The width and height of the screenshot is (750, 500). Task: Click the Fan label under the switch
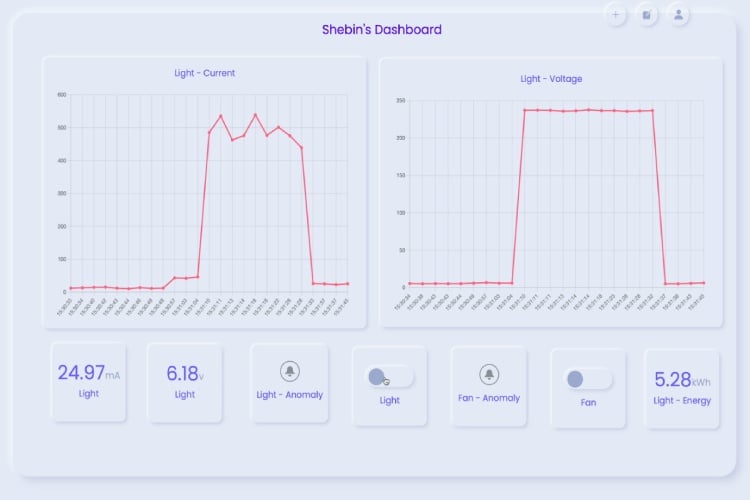[x=588, y=403]
